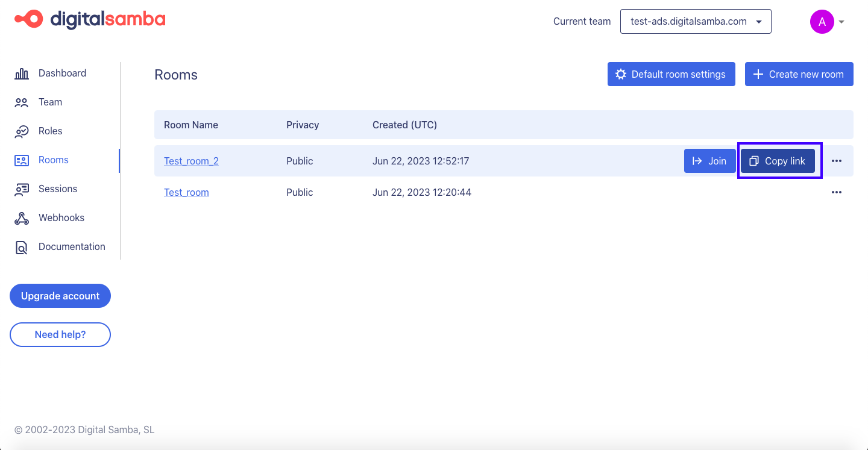Open Documentation from the sidebar icon

[x=22, y=246]
